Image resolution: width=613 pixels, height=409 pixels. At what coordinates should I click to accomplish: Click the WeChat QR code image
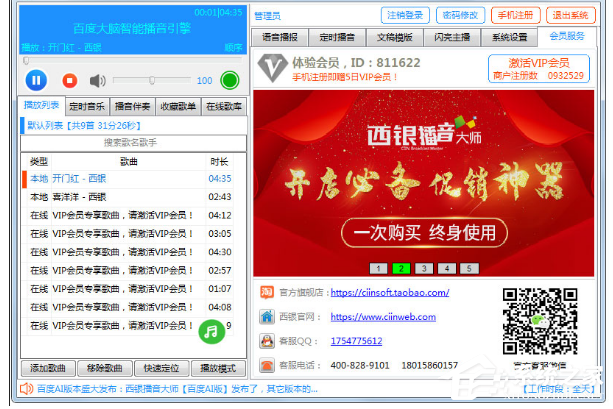(540, 321)
